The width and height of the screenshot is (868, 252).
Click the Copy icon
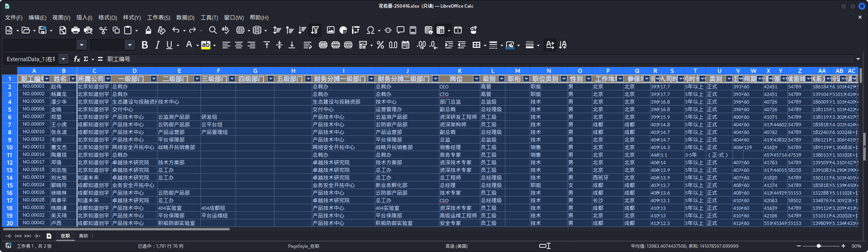(116, 30)
